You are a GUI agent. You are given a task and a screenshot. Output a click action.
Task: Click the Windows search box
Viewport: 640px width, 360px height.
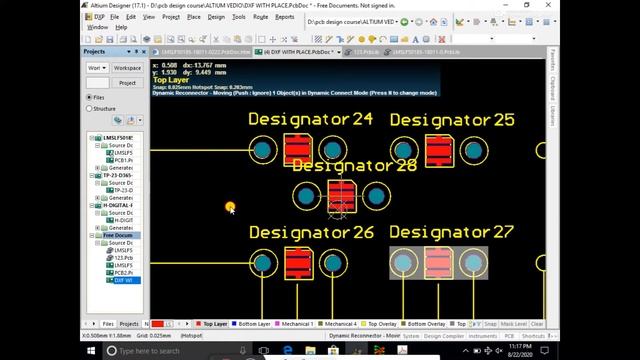click(x=176, y=351)
